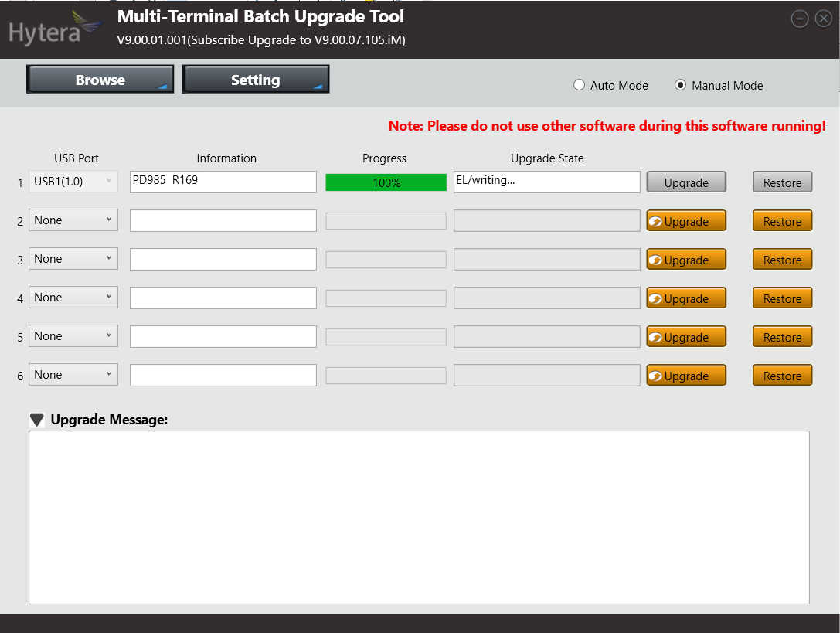Collapse the Upgrade Message section triangle
The width and height of the screenshot is (840, 633).
click(x=37, y=420)
